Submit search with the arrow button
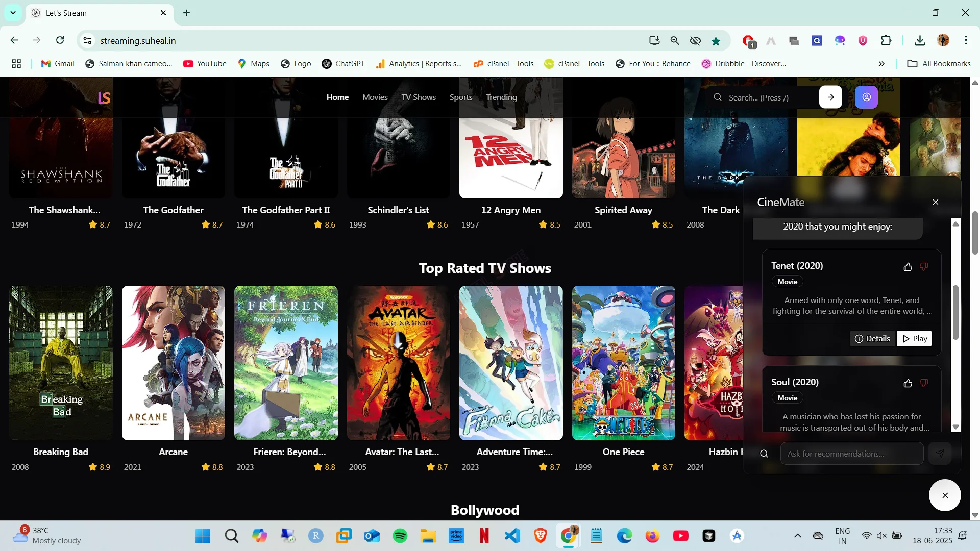Screen dimensions: 980x551 [x=830, y=97]
